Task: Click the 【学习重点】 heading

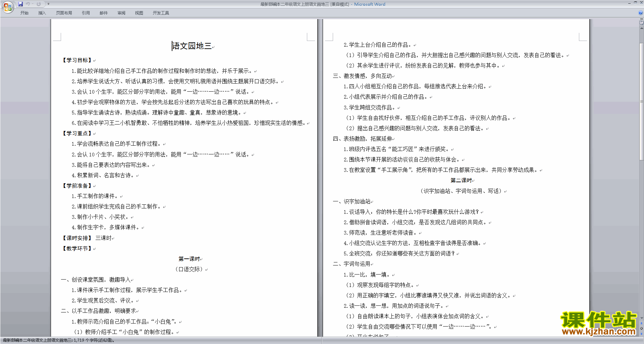Action: click(77, 134)
